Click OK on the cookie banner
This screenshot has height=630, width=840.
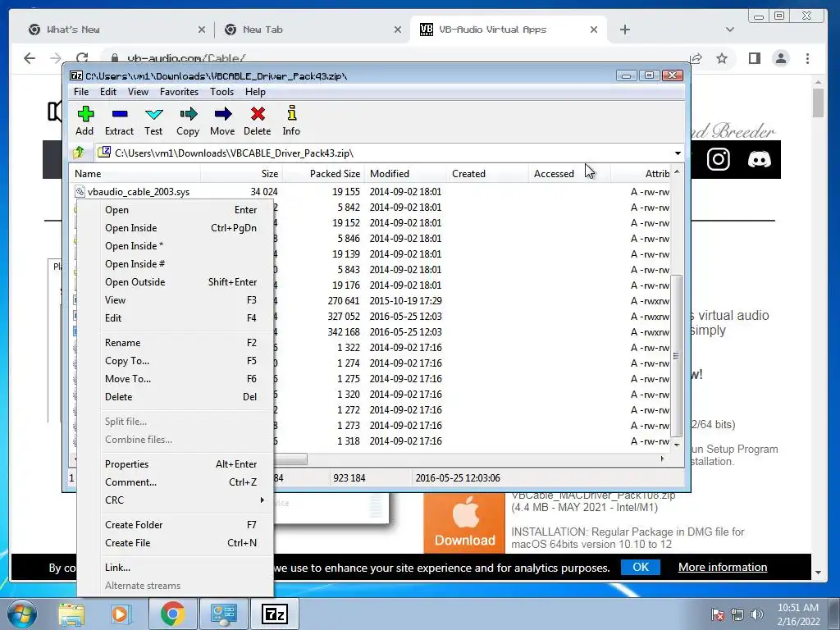tap(640, 567)
